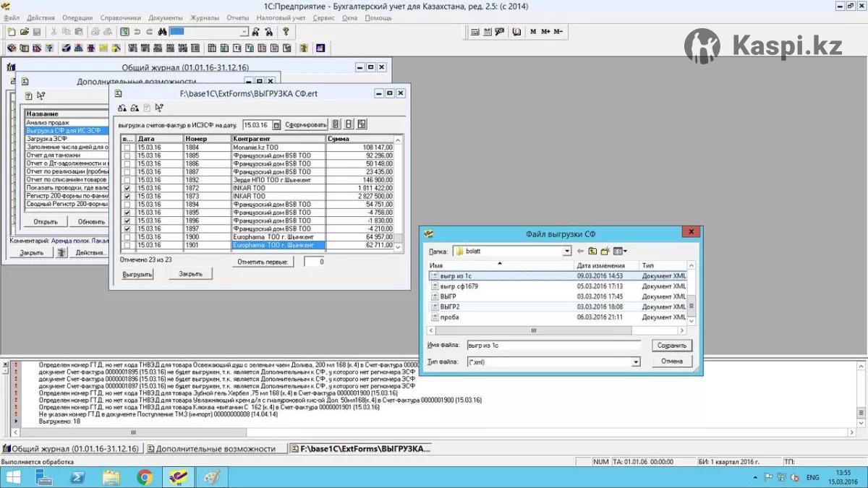This screenshot has height=488, width=868.
Task: Click the M- memory toolbar button
Action: (558, 32)
